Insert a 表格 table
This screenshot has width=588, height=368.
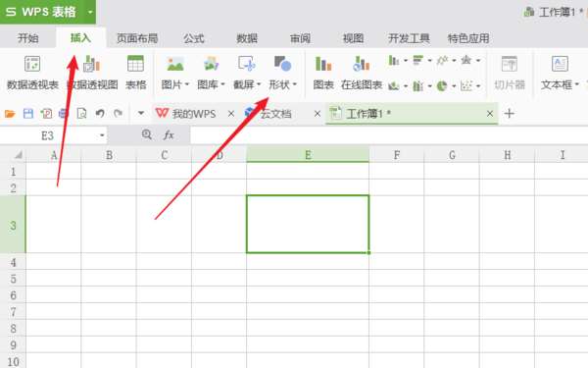[x=135, y=64]
